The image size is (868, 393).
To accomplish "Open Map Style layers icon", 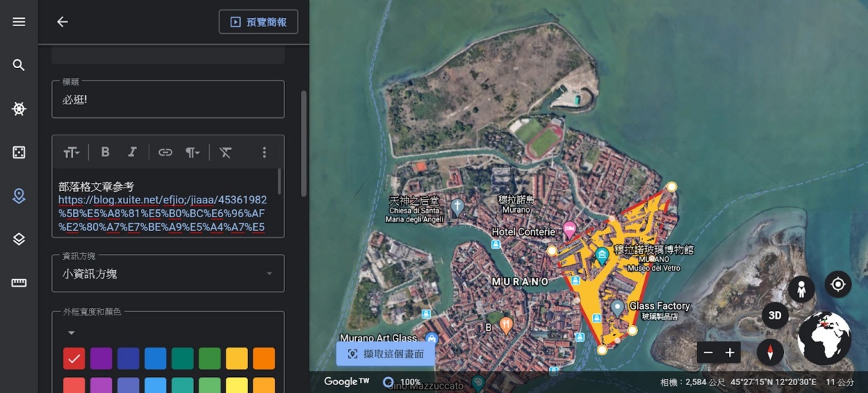I will click(19, 239).
